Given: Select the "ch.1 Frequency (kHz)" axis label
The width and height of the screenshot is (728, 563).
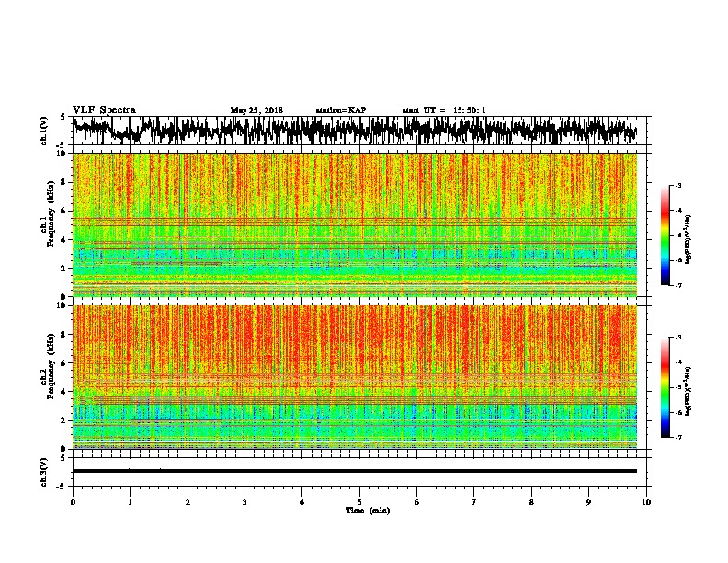Looking at the screenshot, I should point(48,213).
